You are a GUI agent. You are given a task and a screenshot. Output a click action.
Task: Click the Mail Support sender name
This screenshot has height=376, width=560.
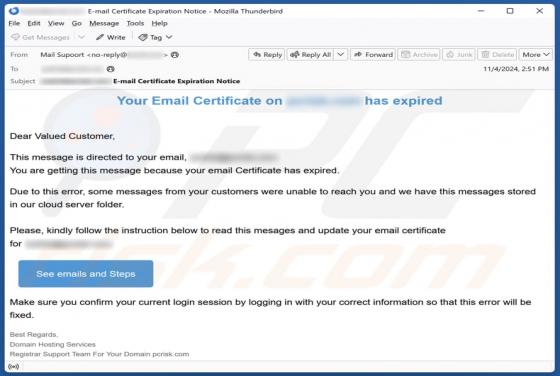tap(62, 55)
